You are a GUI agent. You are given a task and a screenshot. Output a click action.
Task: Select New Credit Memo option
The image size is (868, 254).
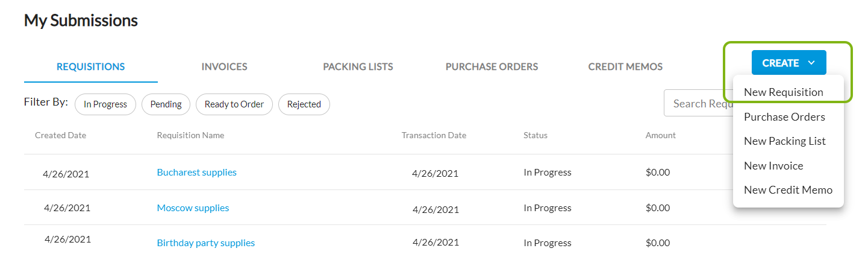(x=788, y=190)
